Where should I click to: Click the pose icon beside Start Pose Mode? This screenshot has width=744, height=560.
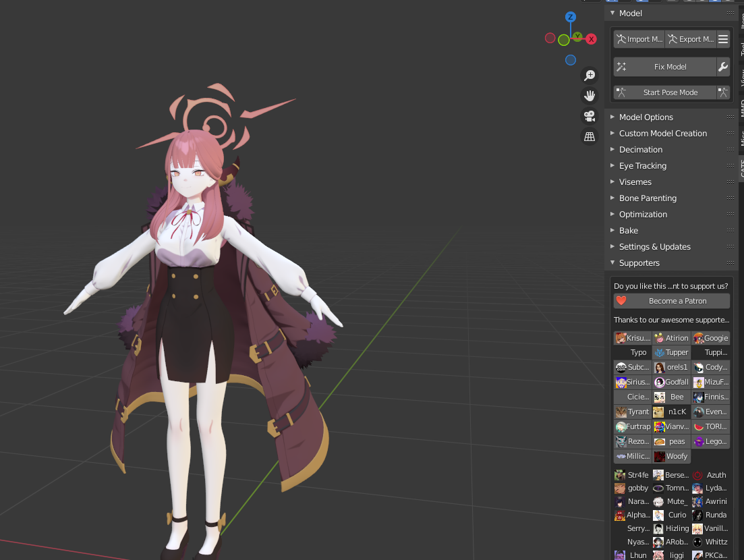click(x=722, y=92)
